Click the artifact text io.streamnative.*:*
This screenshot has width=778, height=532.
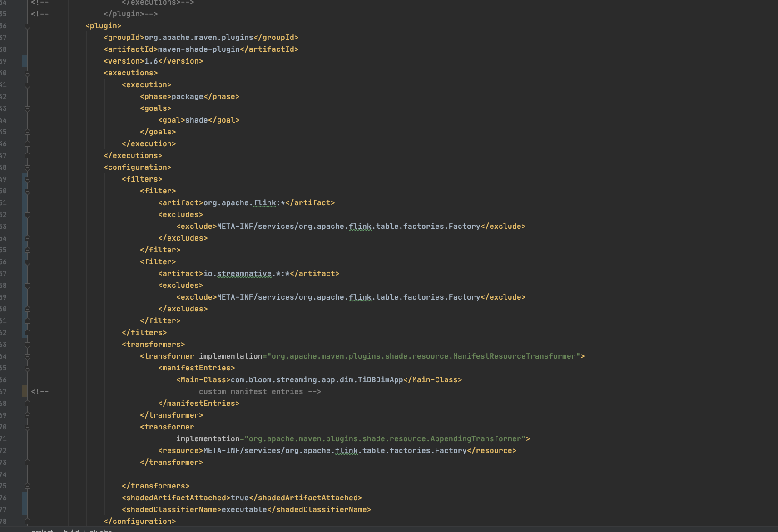[x=247, y=273]
